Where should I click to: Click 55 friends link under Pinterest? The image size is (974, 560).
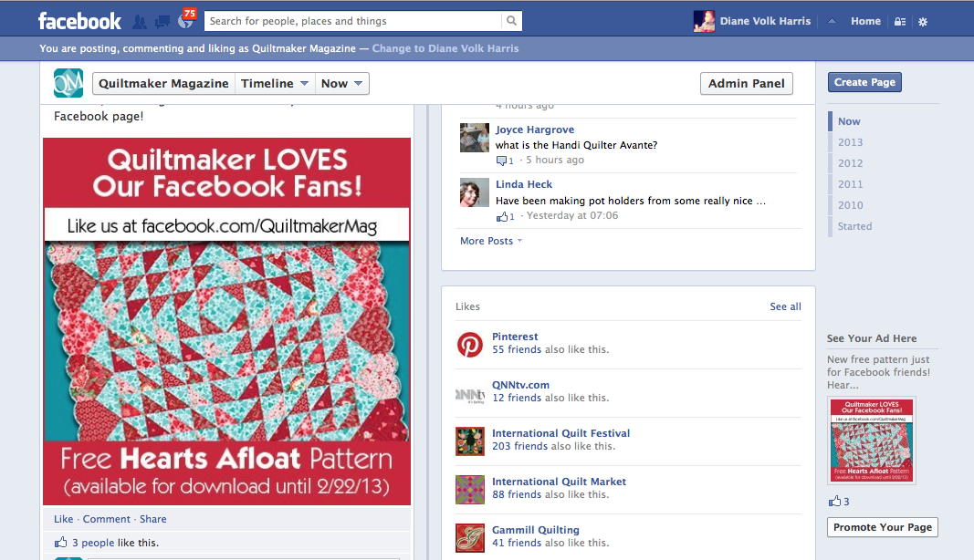tap(517, 349)
